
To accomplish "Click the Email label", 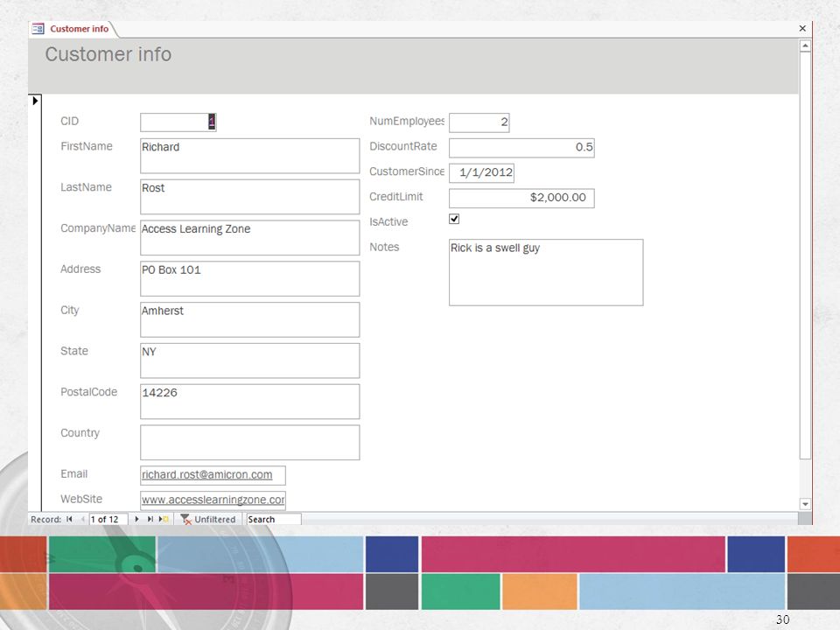I will (73, 473).
